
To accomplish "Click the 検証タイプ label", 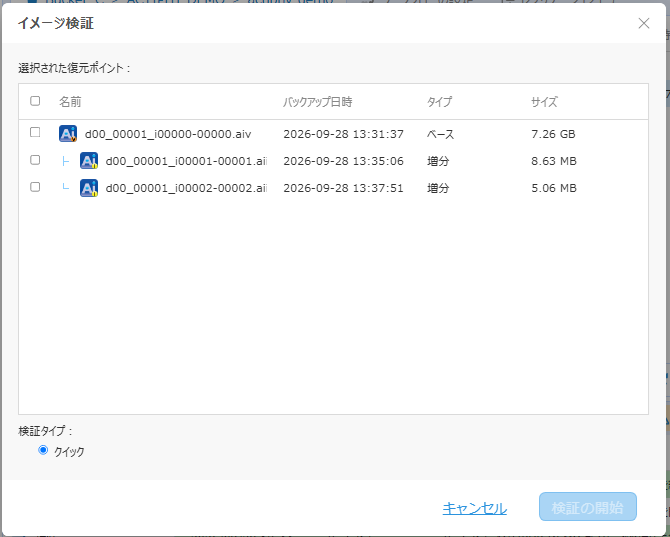I will pyautogui.click(x=45, y=431).
